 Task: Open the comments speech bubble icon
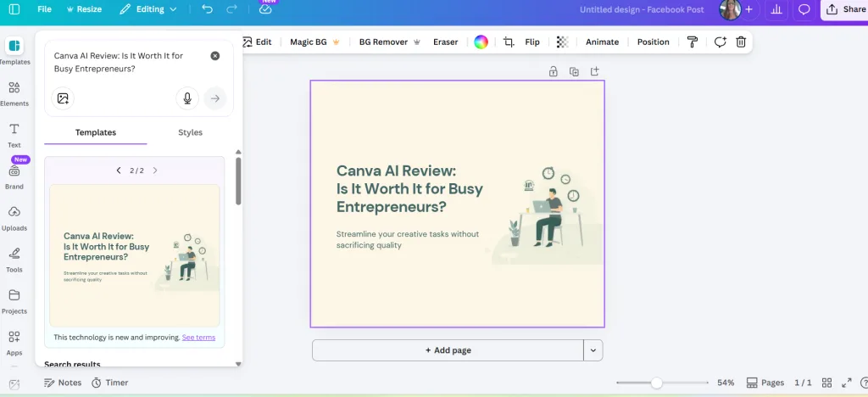804,9
